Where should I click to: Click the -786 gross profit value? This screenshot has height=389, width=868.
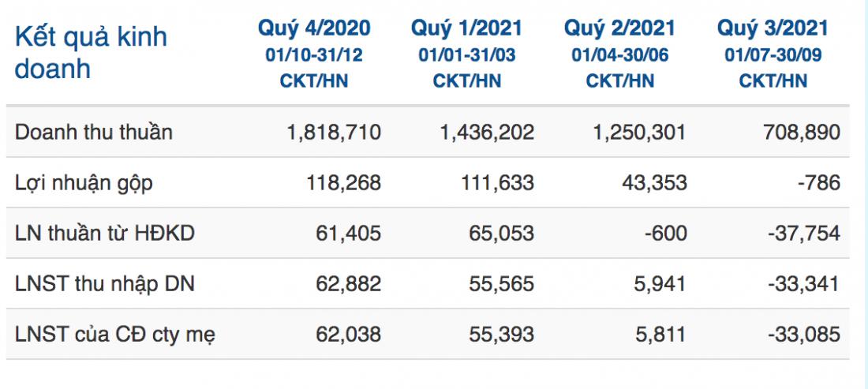click(x=819, y=182)
